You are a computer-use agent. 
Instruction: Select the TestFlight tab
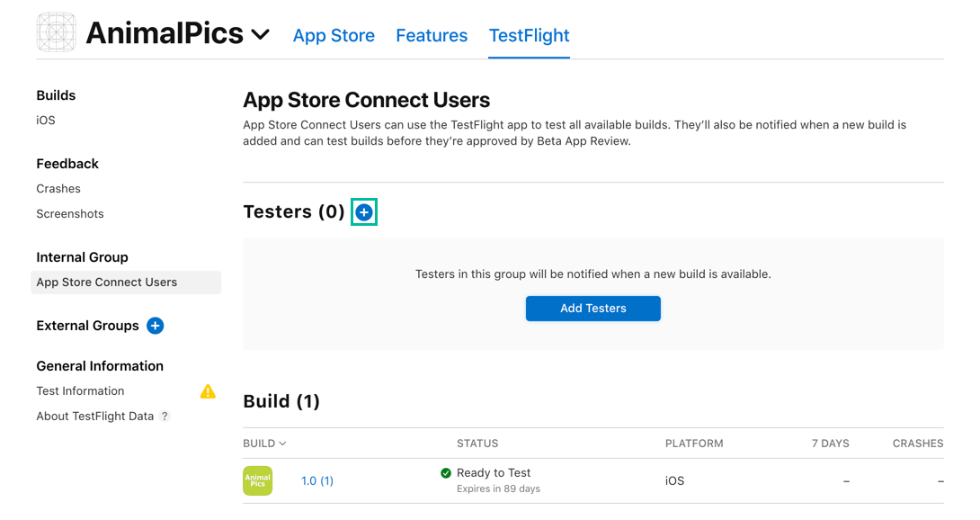[x=529, y=36]
